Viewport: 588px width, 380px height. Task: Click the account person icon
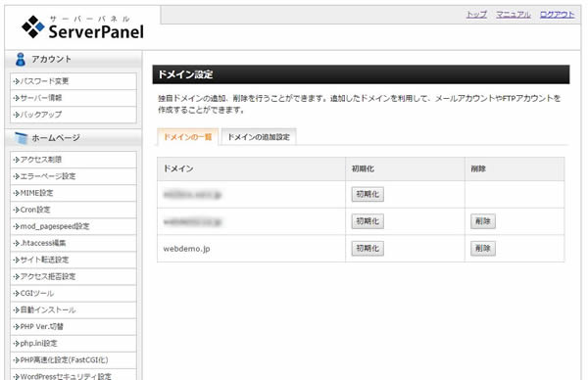point(21,59)
